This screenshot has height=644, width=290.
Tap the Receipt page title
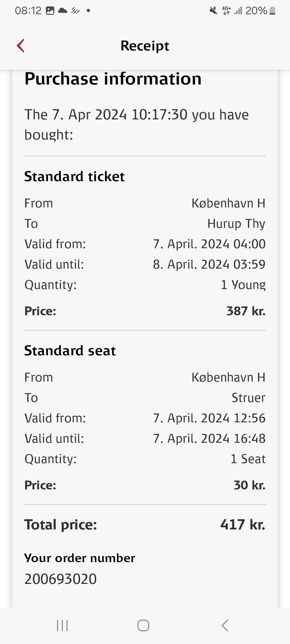(x=145, y=46)
